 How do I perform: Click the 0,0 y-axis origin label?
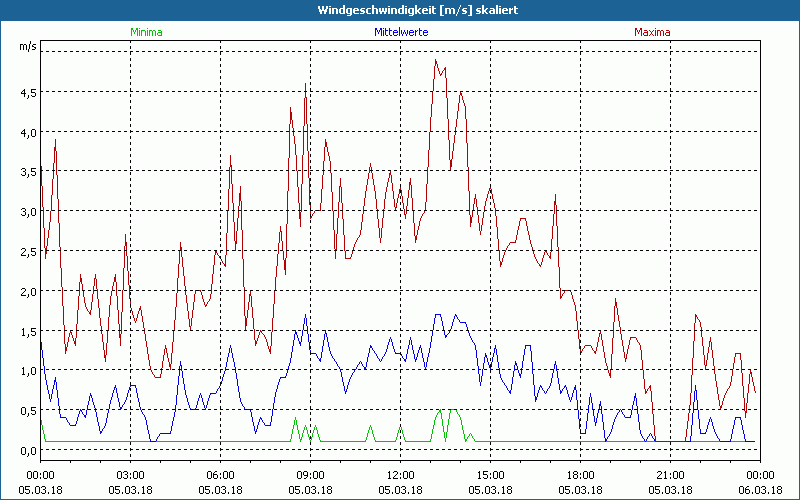click(x=27, y=451)
